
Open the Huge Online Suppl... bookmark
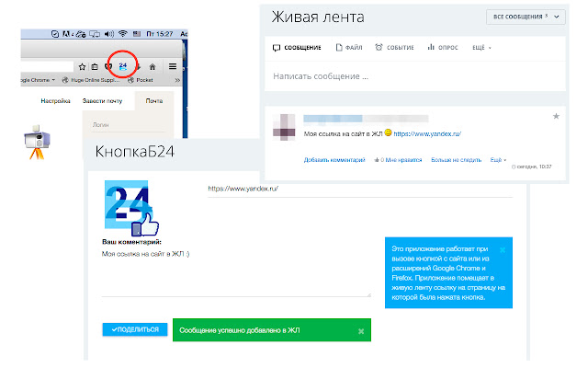(90, 80)
